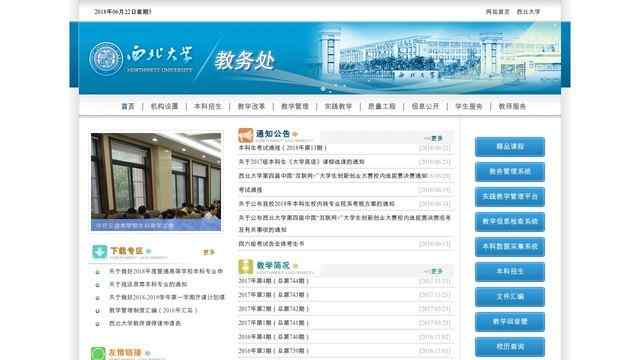Click the yellow 教学简况 section icon

pos(246,267)
